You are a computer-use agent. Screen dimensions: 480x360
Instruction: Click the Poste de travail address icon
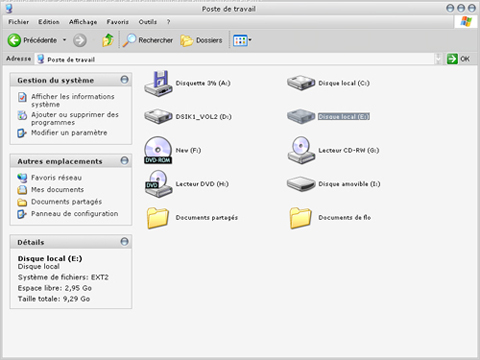tap(41, 59)
